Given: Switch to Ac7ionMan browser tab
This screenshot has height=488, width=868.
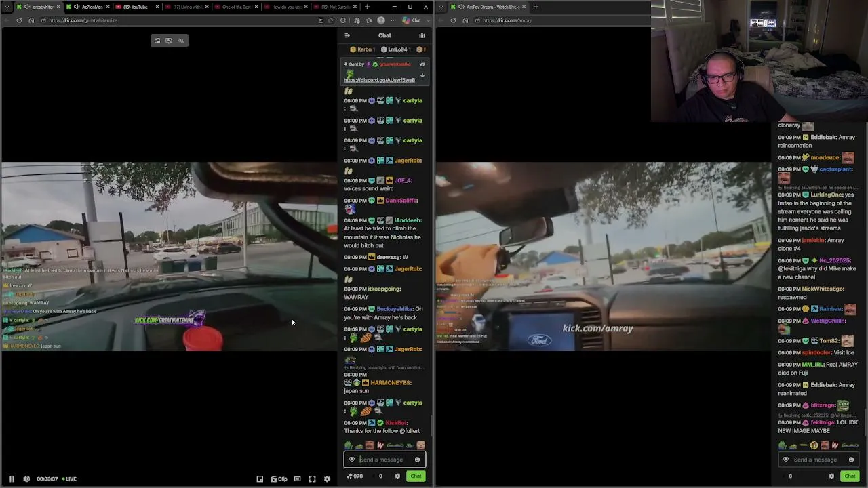Looking at the screenshot, I should click(x=88, y=7).
